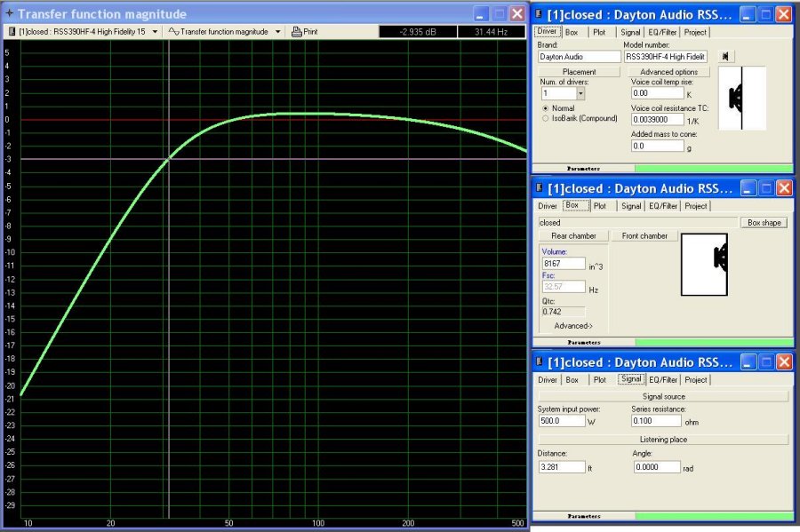The height and width of the screenshot is (532, 800).
Task: Open the Transfer function magnitude graph type dropdown
Action: [x=278, y=32]
